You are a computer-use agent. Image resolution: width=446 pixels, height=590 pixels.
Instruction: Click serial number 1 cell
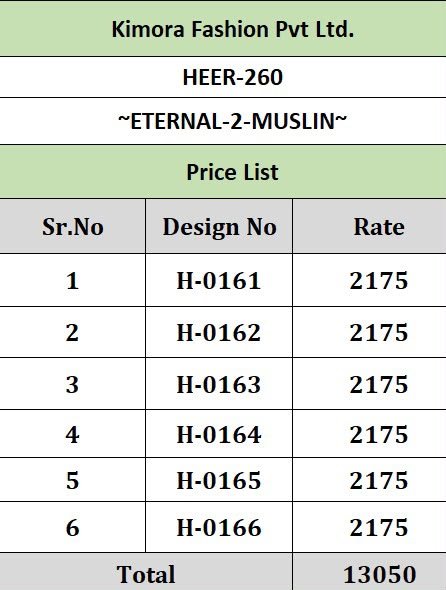(72, 280)
